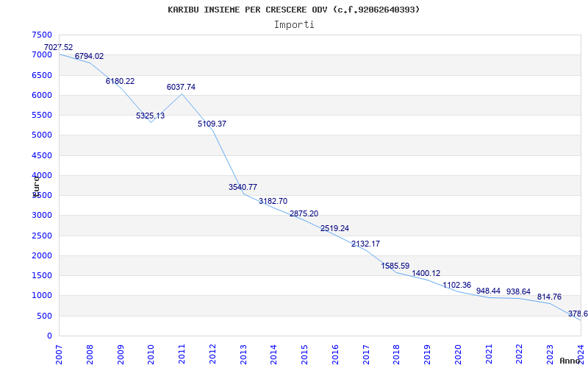588x368 pixels.
Task: Click the y-axis value 6000
Action: click(42, 95)
